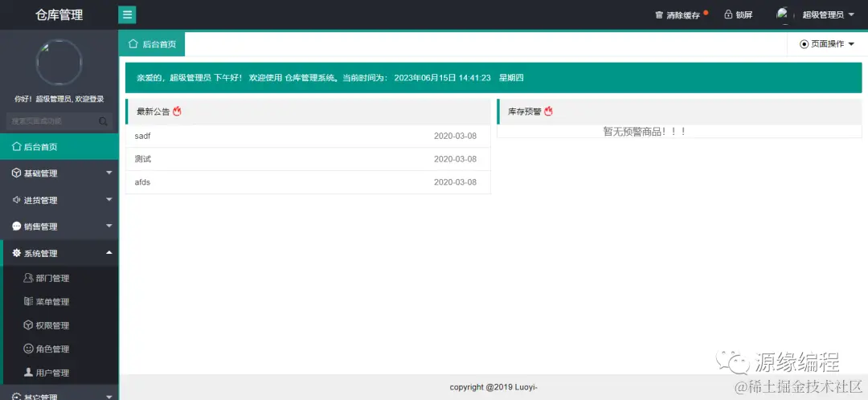Viewport: 868px width, 400px height.
Task: Click the 超级管理员 account name
Action: pyautogui.click(x=823, y=15)
